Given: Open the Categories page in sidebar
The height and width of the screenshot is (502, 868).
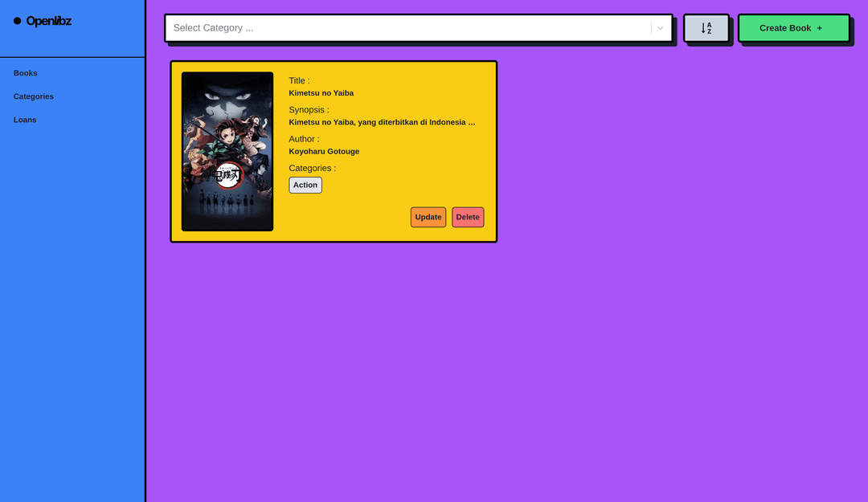Looking at the screenshot, I should pyautogui.click(x=34, y=96).
